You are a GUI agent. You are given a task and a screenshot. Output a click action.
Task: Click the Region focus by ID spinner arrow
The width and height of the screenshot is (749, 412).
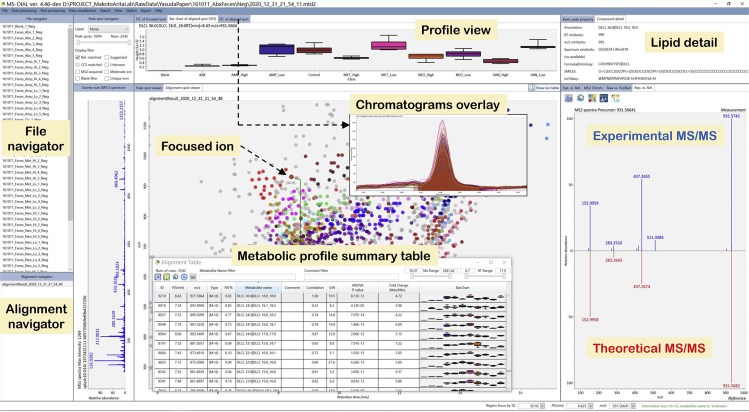pyautogui.click(x=542, y=406)
